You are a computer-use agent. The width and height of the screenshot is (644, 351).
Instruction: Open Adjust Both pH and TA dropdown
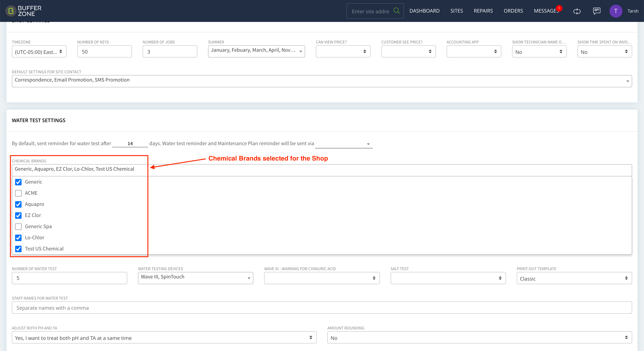(x=164, y=338)
